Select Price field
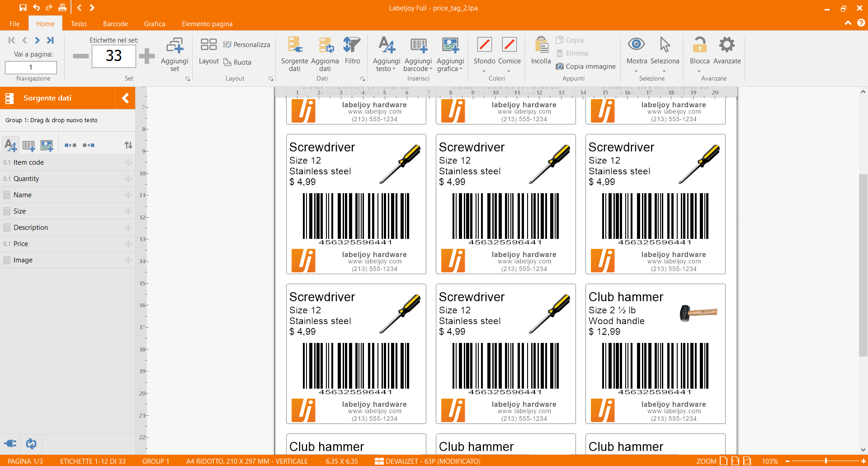 click(68, 244)
